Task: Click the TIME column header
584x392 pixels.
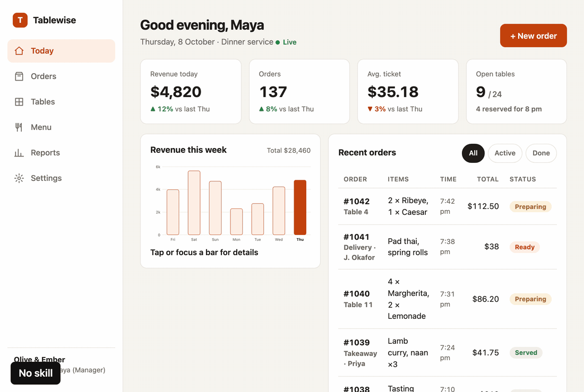Action: pyautogui.click(x=448, y=179)
